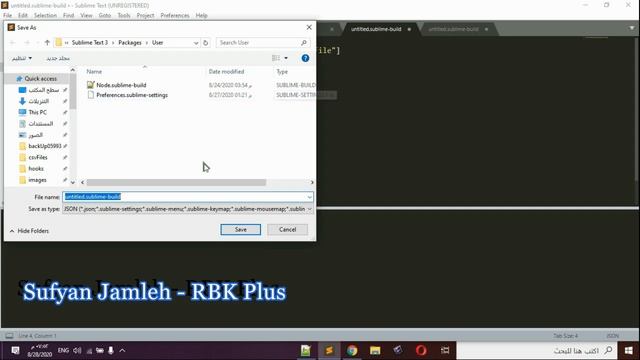The height and width of the screenshot is (360, 640).
Task: Go to Sublime Text 3 in breadcrumb
Action: 90,42
